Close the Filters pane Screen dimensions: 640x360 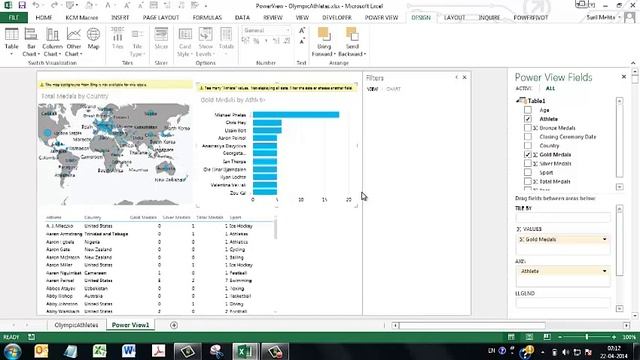click(x=464, y=77)
